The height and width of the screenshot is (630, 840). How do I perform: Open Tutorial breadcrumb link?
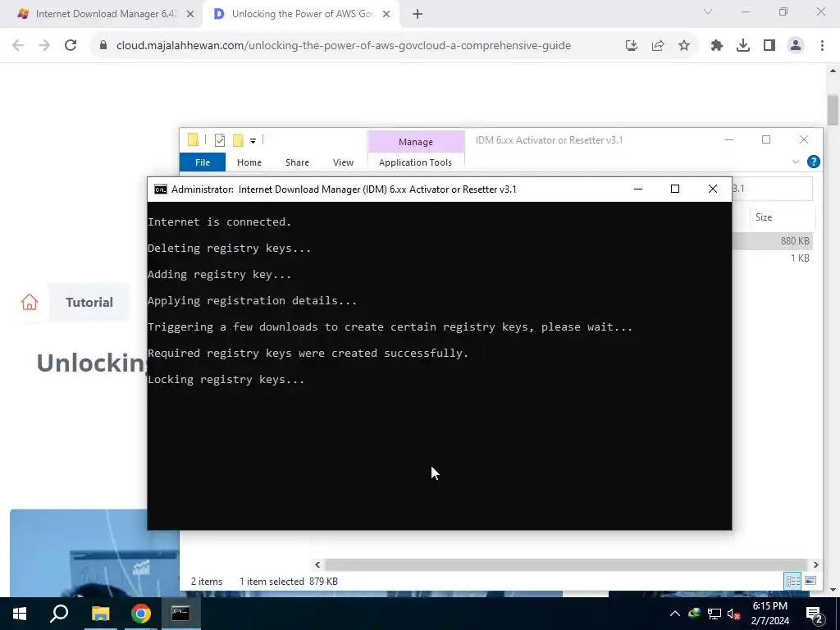pos(89,302)
